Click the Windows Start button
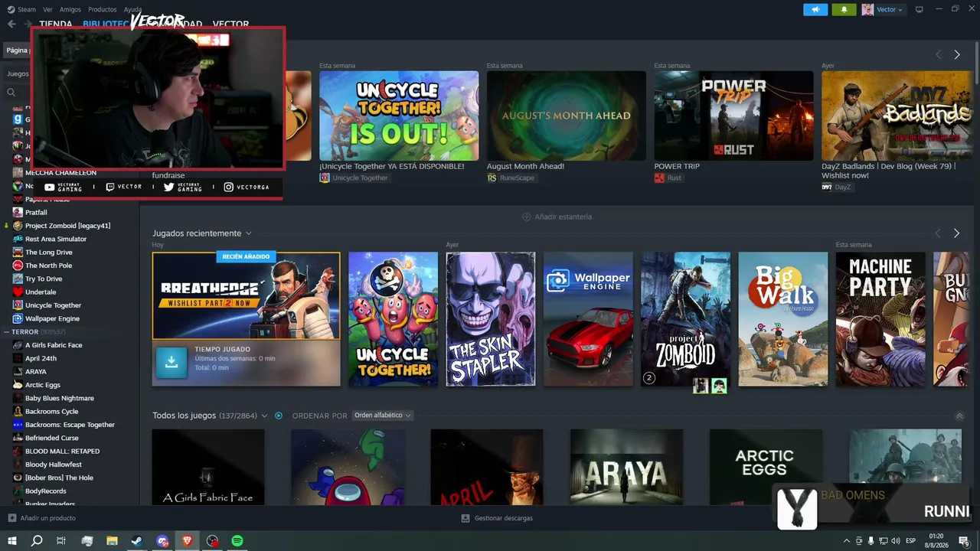Image resolution: width=980 pixels, height=551 pixels. coord(12,541)
